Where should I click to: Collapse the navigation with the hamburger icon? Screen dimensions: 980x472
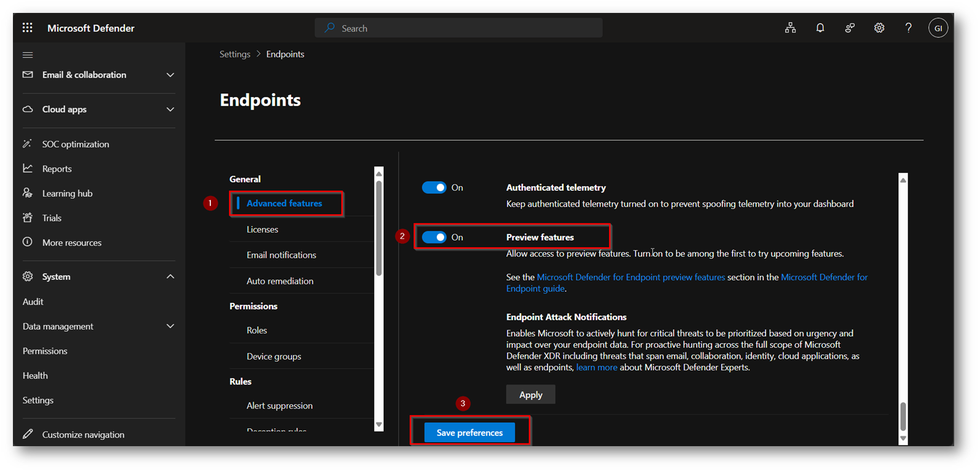tap(28, 55)
